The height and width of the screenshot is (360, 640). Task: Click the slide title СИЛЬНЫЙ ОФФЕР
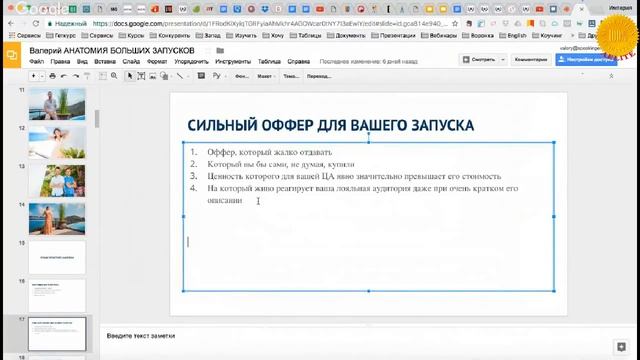tap(331, 125)
